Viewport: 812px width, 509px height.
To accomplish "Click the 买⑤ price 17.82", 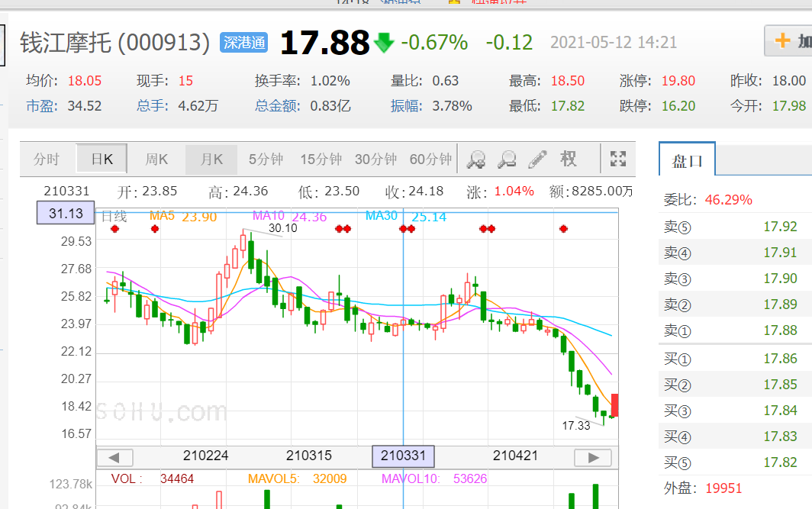I will [780, 462].
